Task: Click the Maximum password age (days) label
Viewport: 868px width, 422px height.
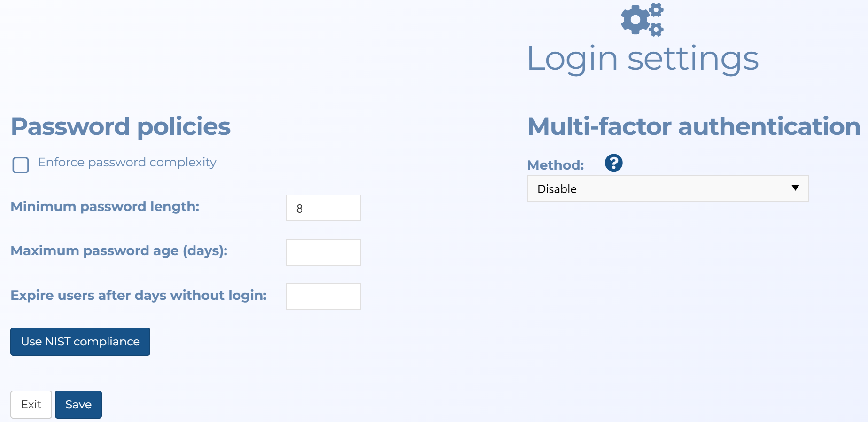Action: (x=119, y=251)
